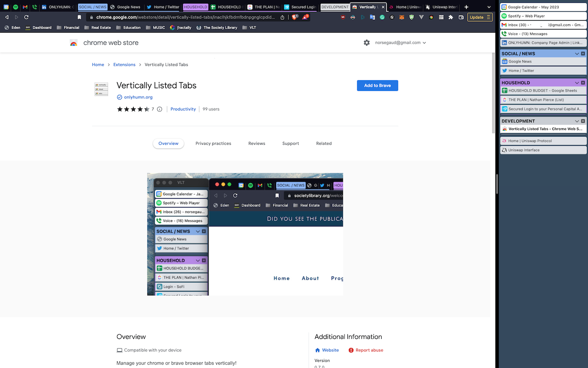This screenshot has height=368, width=588.
Task: Open the Chrome Web Store settings gear
Action: coord(367,42)
